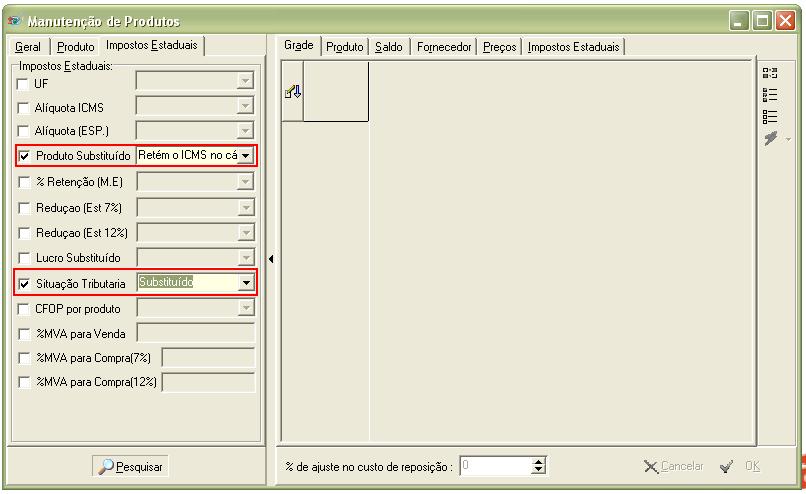Image resolution: width=806 pixels, height=494 pixels.
Task: Tick the %MVA para Venda checkbox
Action: point(24,334)
